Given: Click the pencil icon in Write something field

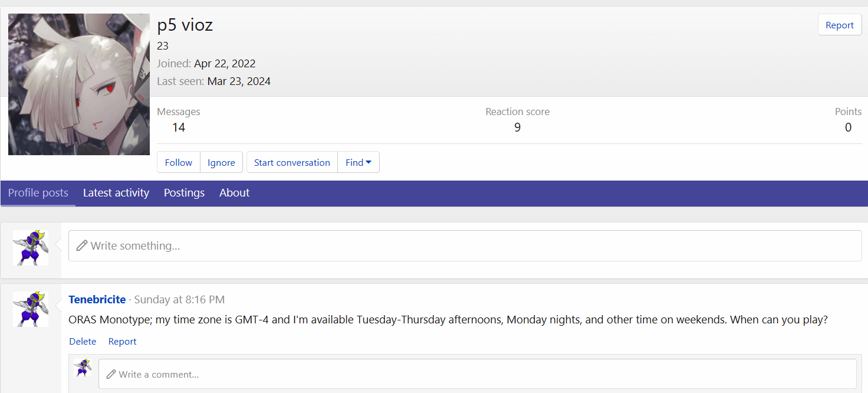Looking at the screenshot, I should 82,245.
